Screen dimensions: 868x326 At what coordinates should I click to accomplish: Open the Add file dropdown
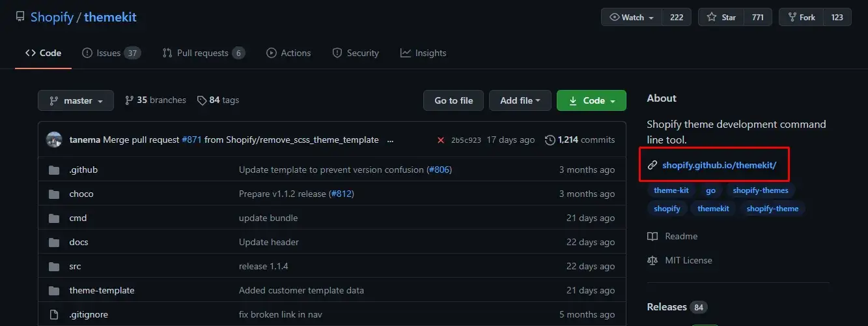(x=520, y=100)
